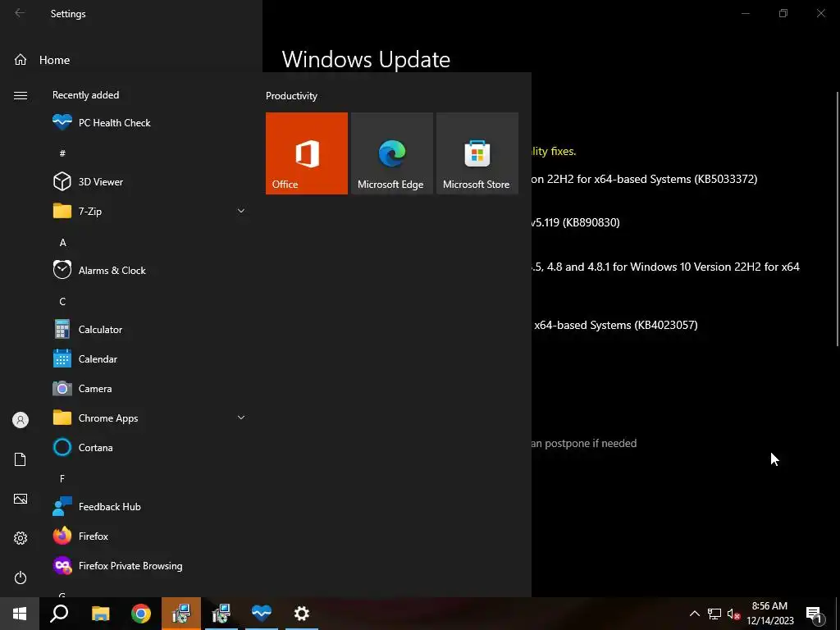Click the Productivity group title
The image size is (840, 630).
pyautogui.click(x=291, y=96)
